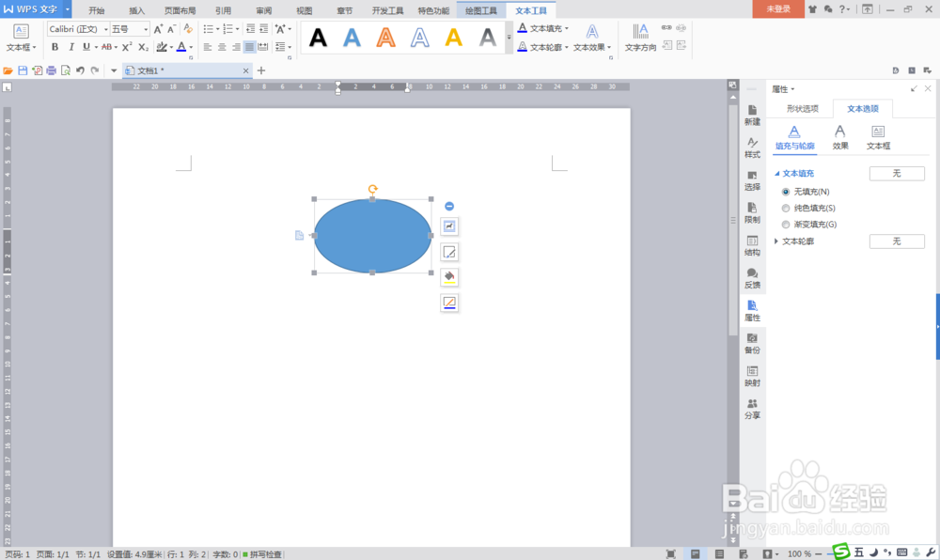Click the text direction icon
940x560 pixels.
(x=640, y=38)
